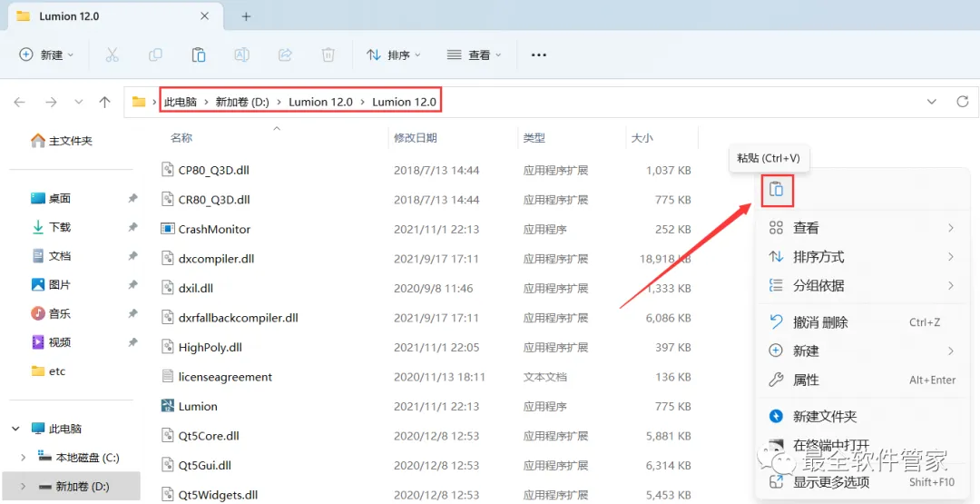Click the folder icon in address bar
Image resolution: width=980 pixels, height=504 pixels.
139,102
